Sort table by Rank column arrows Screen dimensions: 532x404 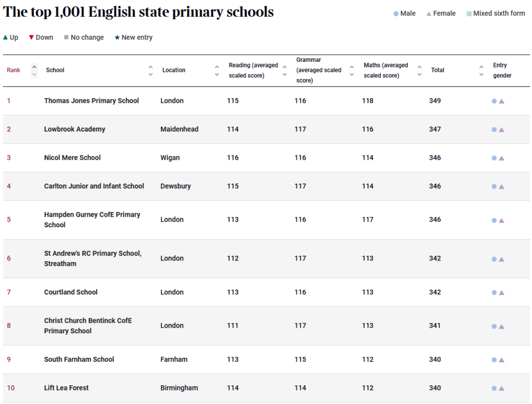(34, 71)
